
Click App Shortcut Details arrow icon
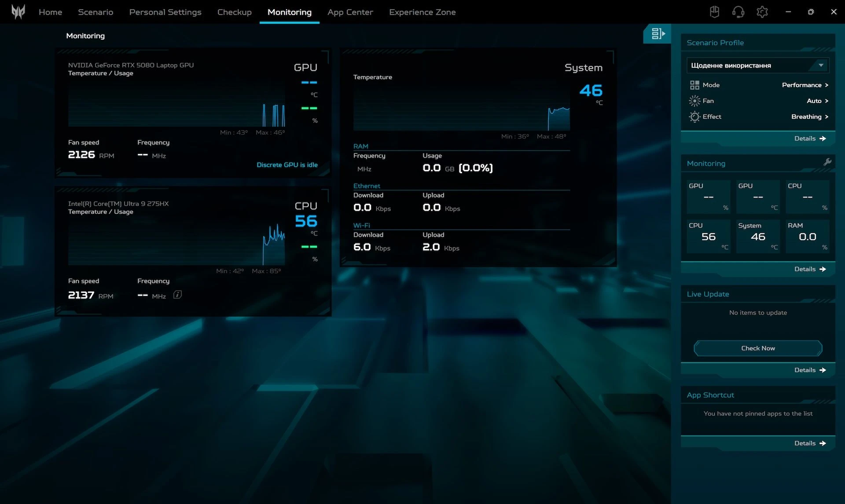[823, 443]
